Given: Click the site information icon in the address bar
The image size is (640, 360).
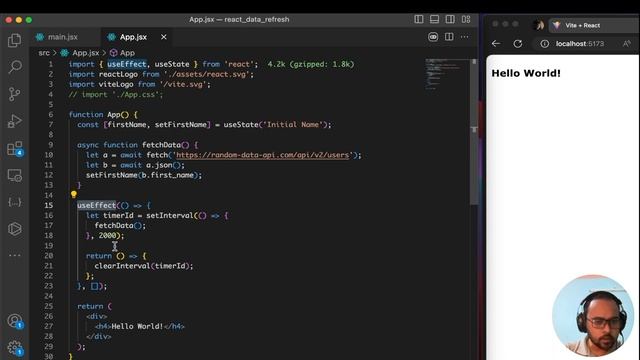Looking at the screenshot, I should click(x=544, y=44).
